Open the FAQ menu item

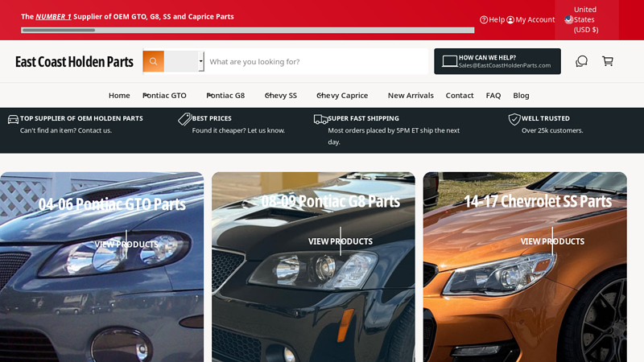(493, 95)
